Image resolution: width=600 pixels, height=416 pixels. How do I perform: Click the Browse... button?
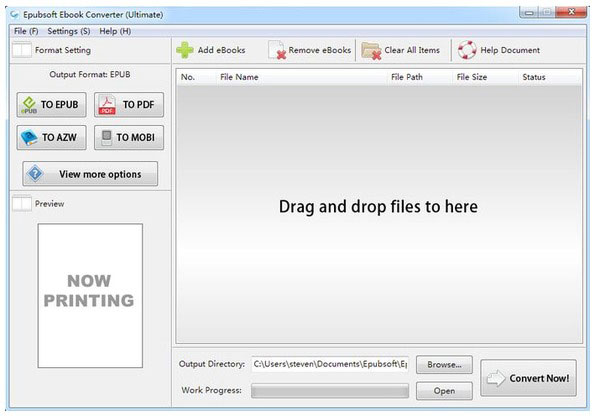pyautogui.click(x=444, y=365)
